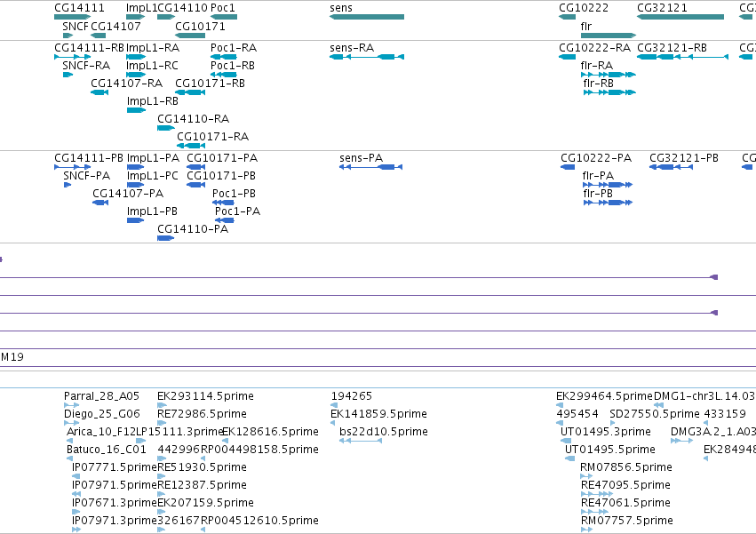Select the CG14107-PA protein label
Image resolution: width=756 pixels, height=534 pixels.
coord(128,194)
